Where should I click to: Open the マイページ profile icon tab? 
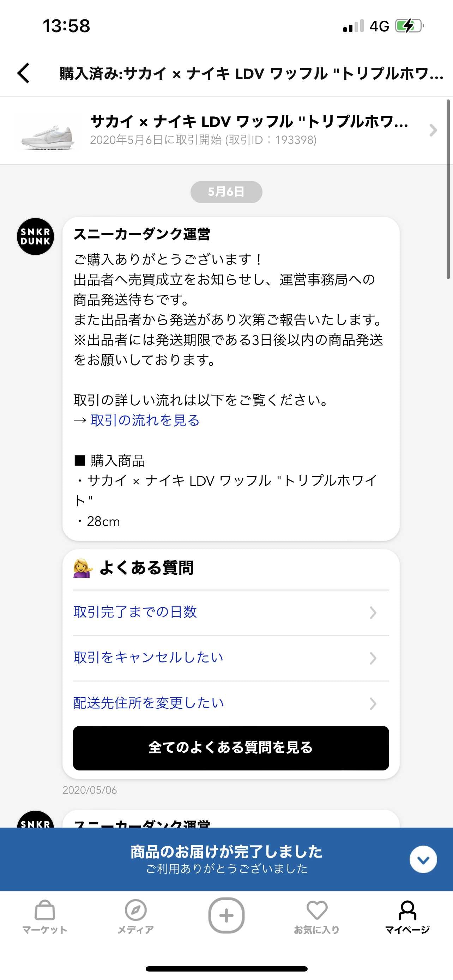coord(407,917)
